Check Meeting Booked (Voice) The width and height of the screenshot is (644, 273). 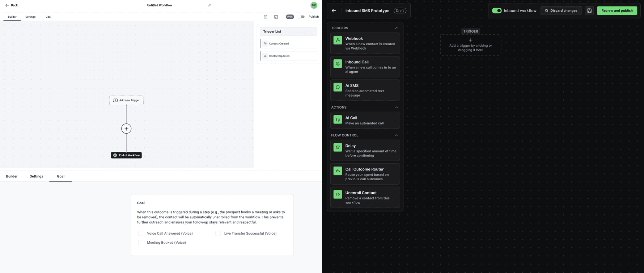click(141, 243)
